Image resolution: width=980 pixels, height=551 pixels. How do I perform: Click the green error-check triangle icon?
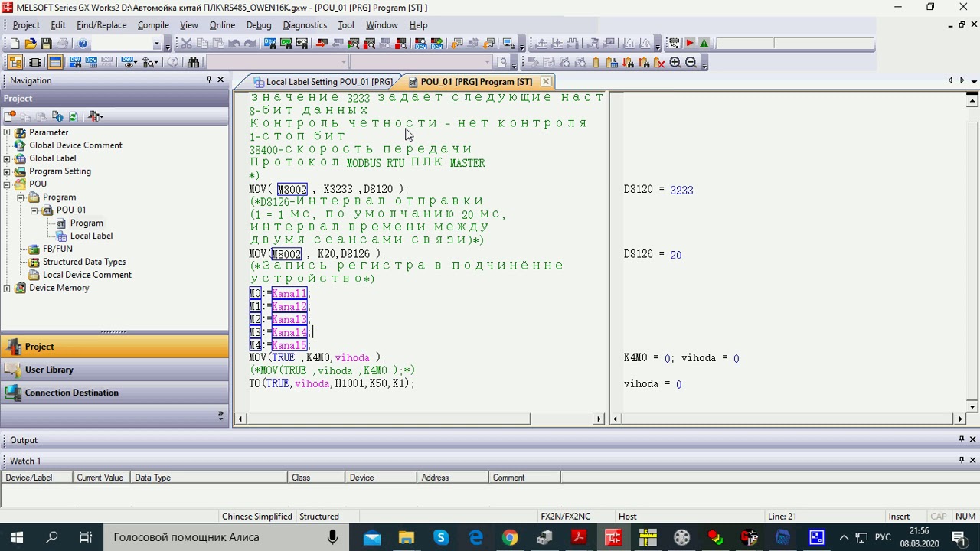[704, 44]
